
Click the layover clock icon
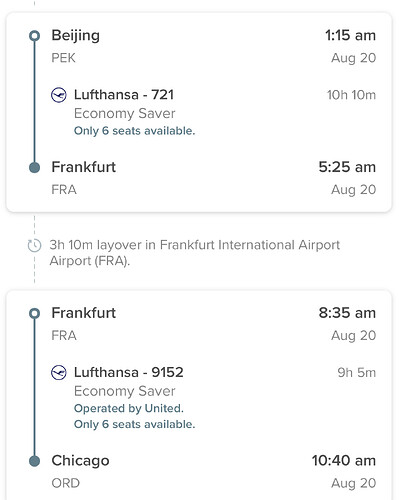34,246
